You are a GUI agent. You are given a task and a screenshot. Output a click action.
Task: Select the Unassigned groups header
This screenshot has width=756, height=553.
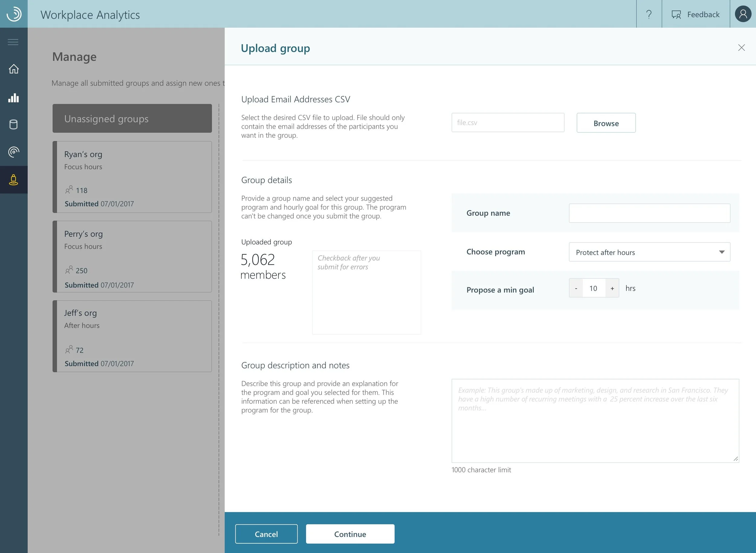pyautogui.click(x=132, y=118)
